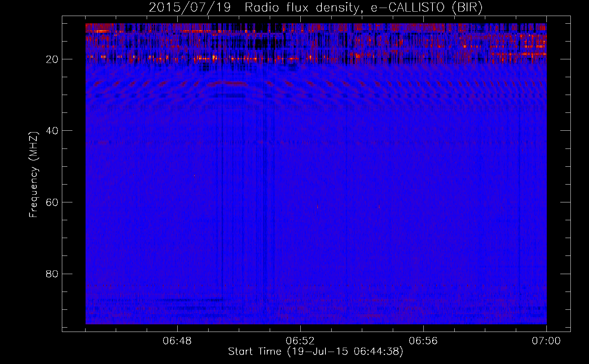The image size is (589, 364).
Task: Click the '60' frequency tick label
Action: (52, 202)
